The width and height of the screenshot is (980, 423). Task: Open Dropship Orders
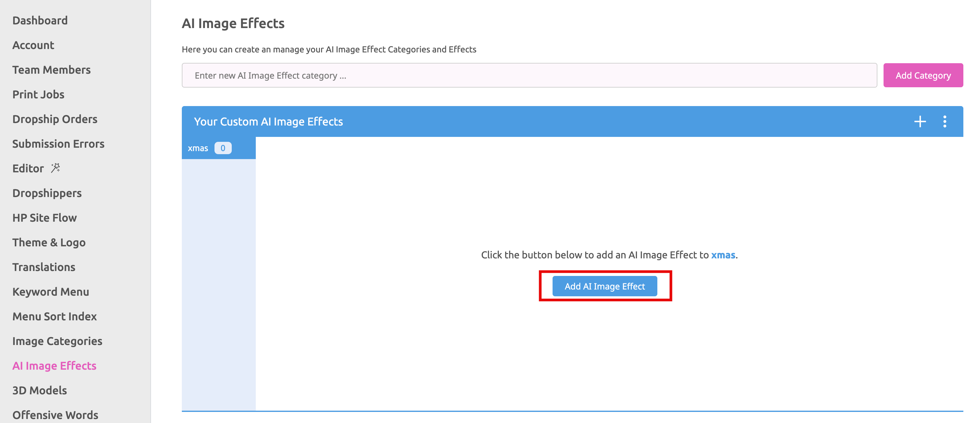(55, 119)
